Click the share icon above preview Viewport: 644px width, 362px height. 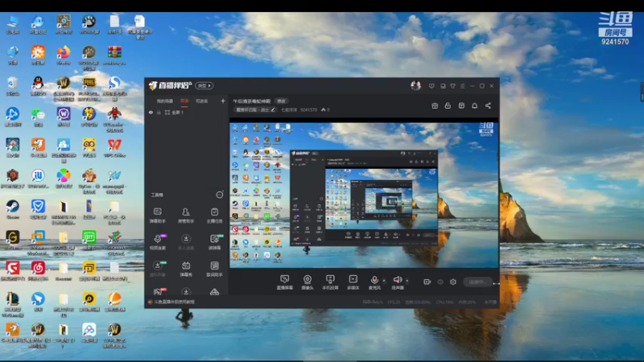[488, 106]
